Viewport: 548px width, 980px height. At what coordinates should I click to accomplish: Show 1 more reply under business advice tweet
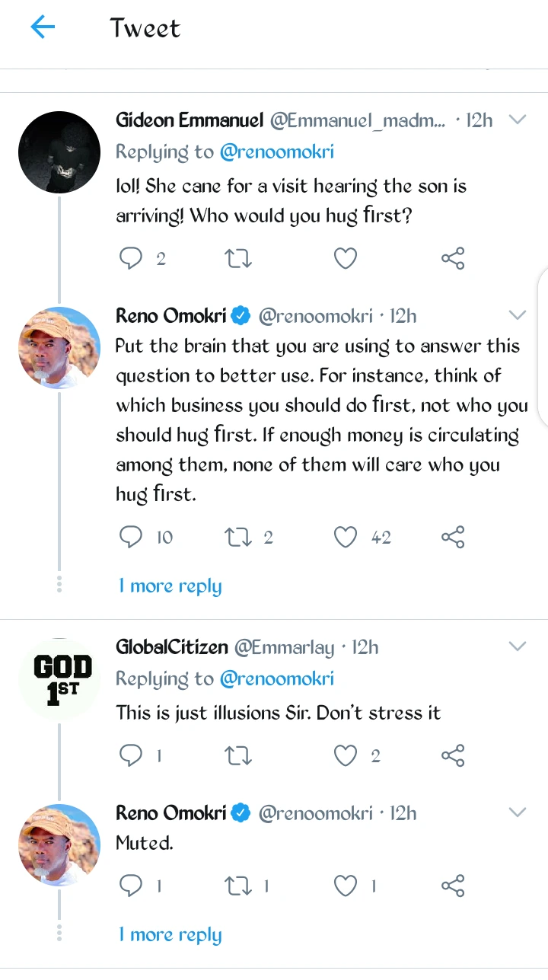[x=170, y=586]
